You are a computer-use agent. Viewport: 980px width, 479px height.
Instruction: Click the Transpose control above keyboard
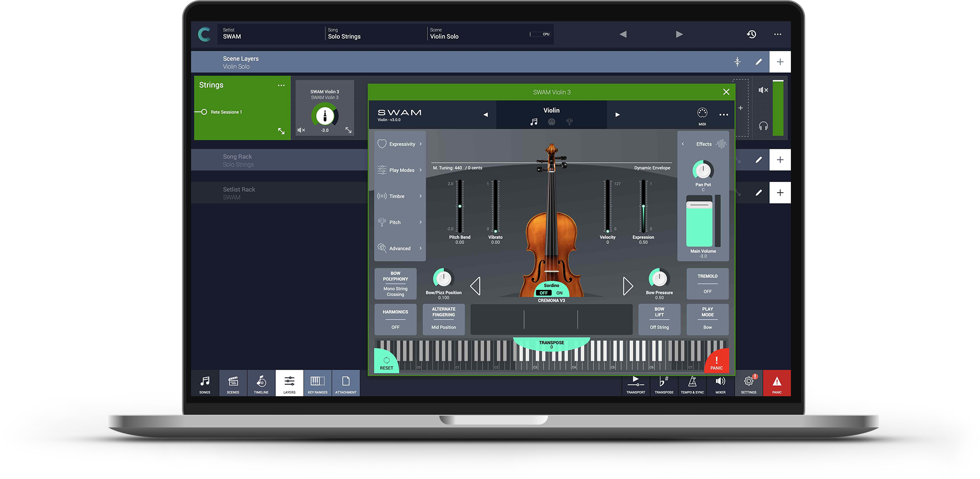(x=552, y=344)
